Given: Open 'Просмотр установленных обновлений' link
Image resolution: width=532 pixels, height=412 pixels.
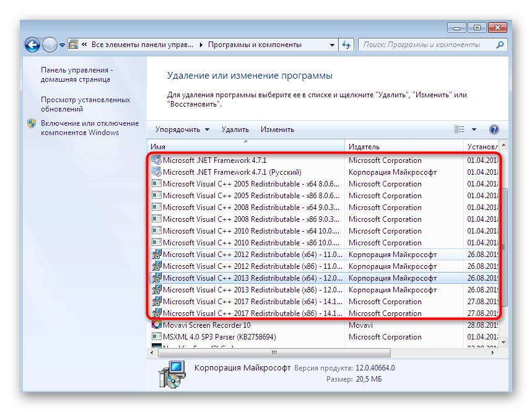Looking at the screenshot, I should [x=85, y=104].
